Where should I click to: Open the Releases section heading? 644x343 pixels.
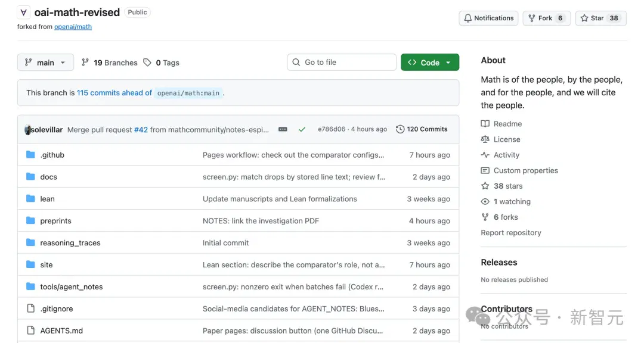click(x=499, y=262)
